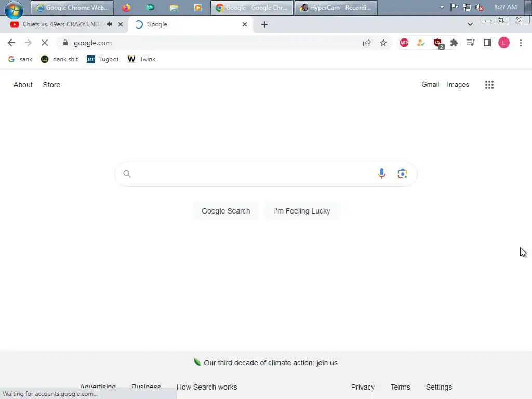The width and height of the screenshot is (532, 399).
Task: Open the Adblock Plus extension
Action: [x=404, y=43]
